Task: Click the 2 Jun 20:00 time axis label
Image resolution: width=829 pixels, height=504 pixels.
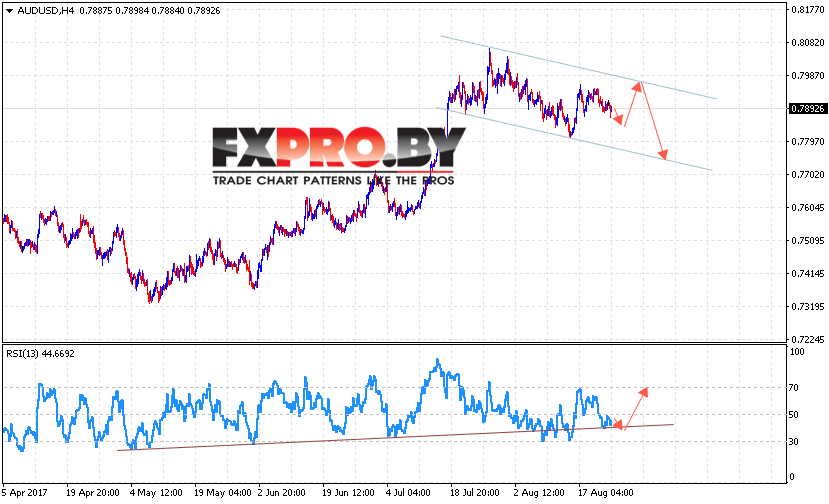Action: pyautogui.click(x=281, y=492)
